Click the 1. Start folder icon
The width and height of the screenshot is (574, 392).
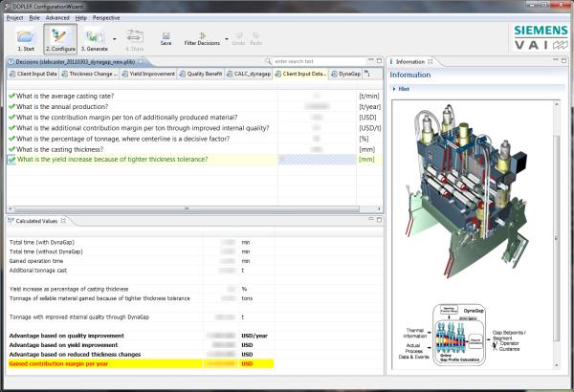25,36
